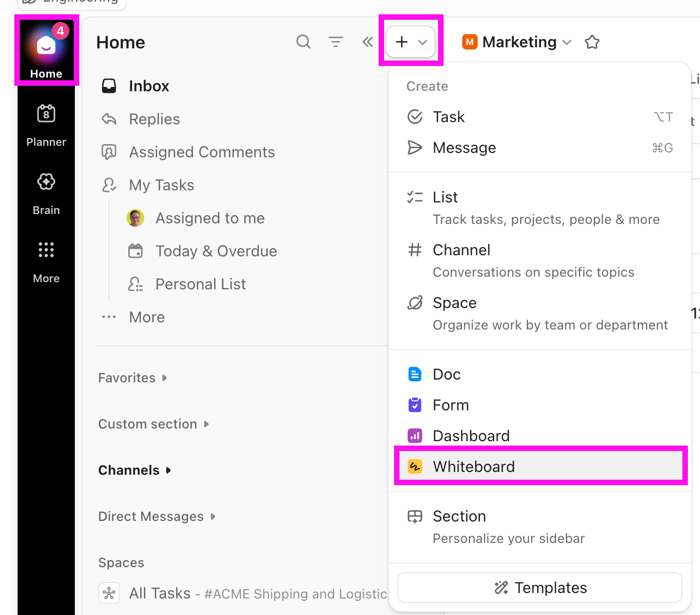Click the search magnifier icon
Screen dimensions: 700x615
303,42
